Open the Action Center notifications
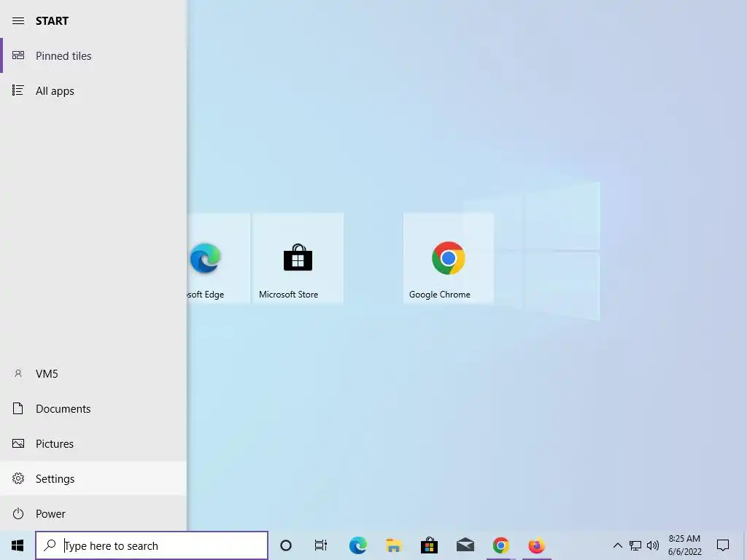The width and height of the screenshot is (747, 560). (x=723, y=545)
